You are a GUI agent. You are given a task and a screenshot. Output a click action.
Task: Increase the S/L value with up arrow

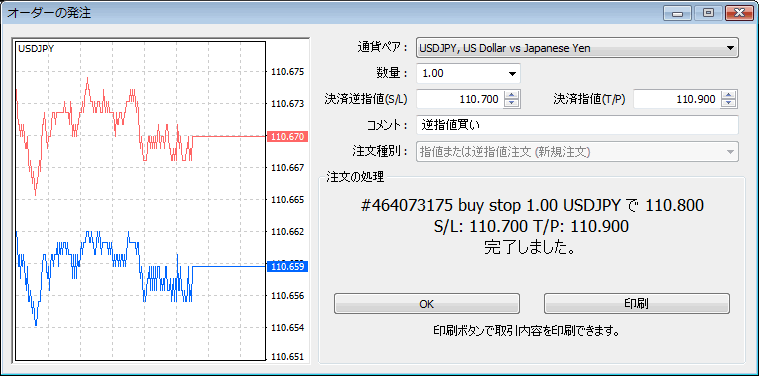(512, 95)
